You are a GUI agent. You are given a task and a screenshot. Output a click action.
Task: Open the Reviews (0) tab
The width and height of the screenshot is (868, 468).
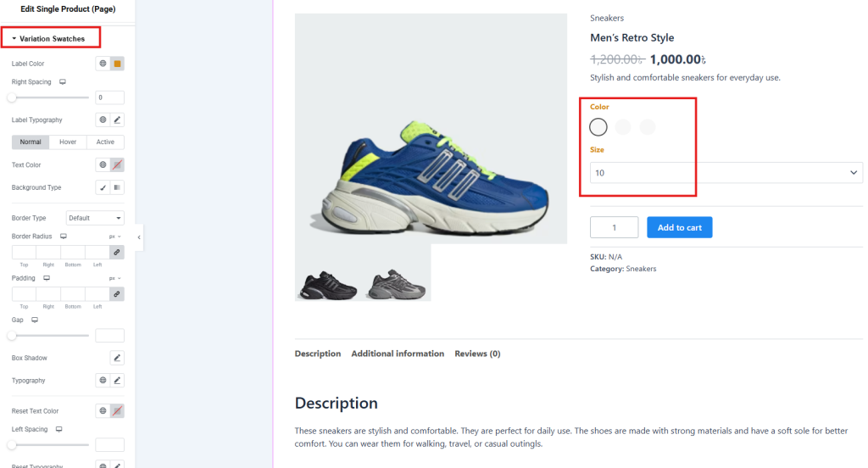pyautogui.click(x=477, y=354)
